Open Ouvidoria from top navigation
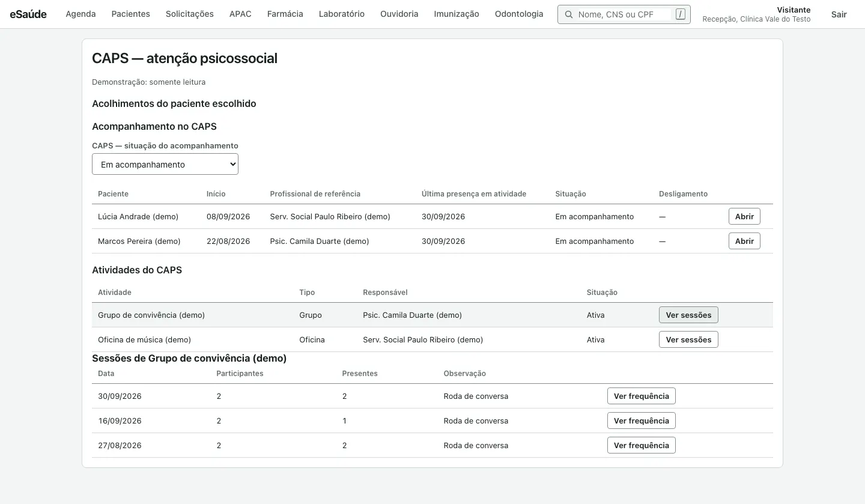Image resolution: width=865 pixels, height=504 pixels. coord(399,14)
